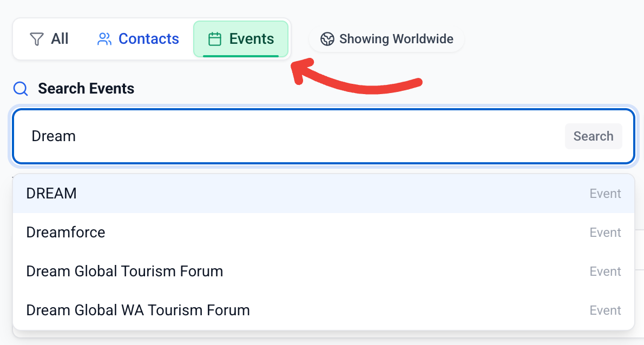Click the Event tag beside Dream Global Tourism Forum
Screen dimensions: 644x345
[605, 271]
